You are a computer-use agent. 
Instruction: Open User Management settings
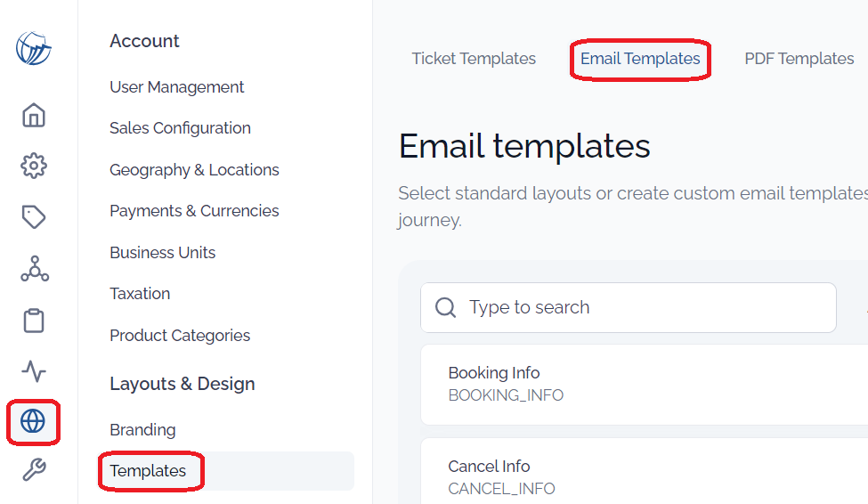pos(176,87)
